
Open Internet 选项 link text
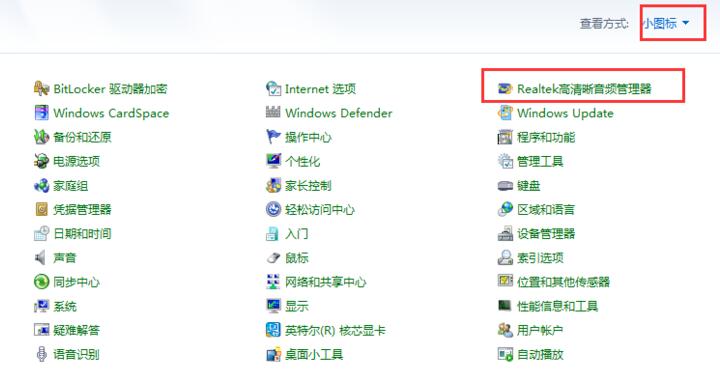point(321,89)
